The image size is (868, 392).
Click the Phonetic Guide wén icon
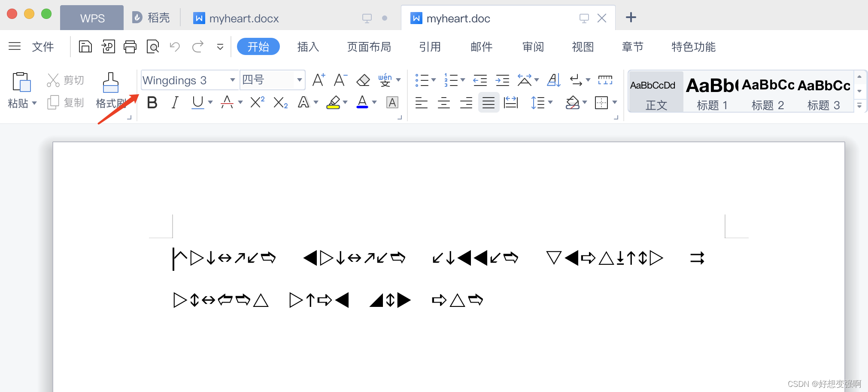tap(385, 80)
